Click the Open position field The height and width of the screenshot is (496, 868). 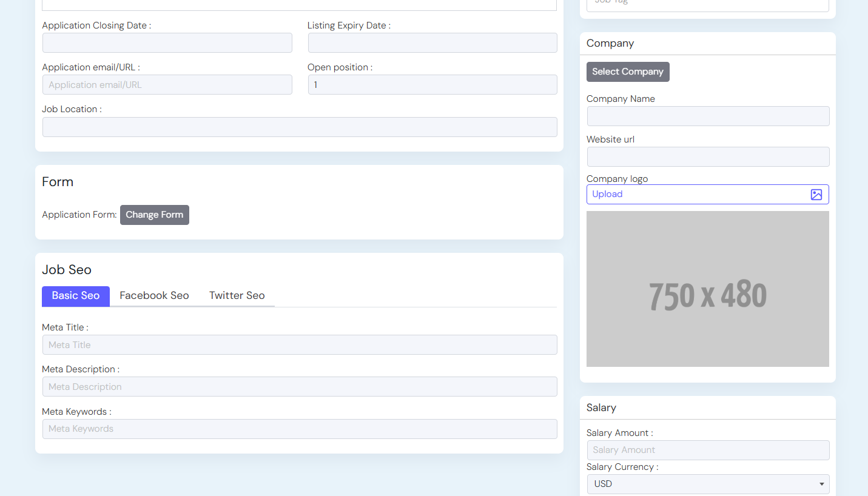click(432, 85)
